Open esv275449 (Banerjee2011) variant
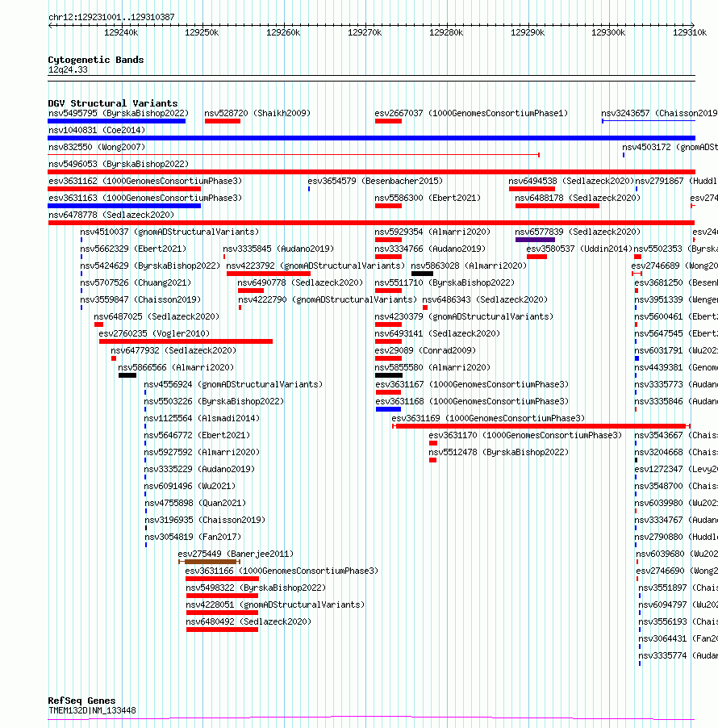718x728 pixels. click(236, 554)
